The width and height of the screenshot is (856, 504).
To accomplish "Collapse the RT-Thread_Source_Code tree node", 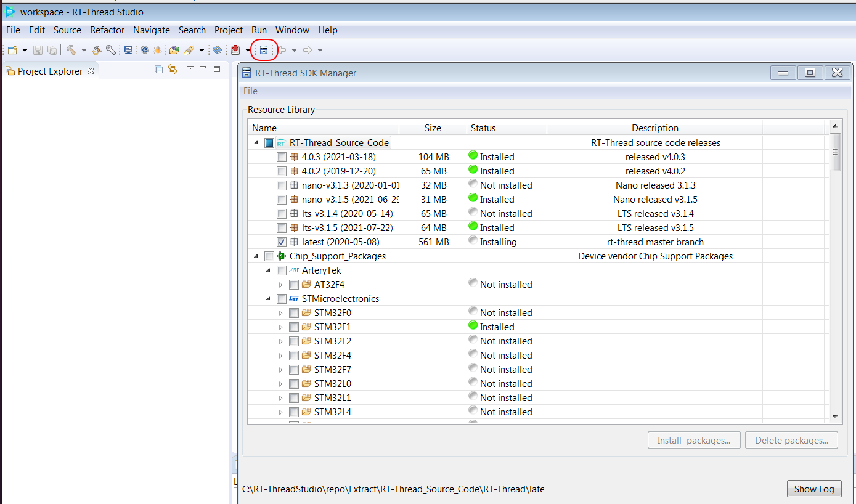I will tap(256, 143).
